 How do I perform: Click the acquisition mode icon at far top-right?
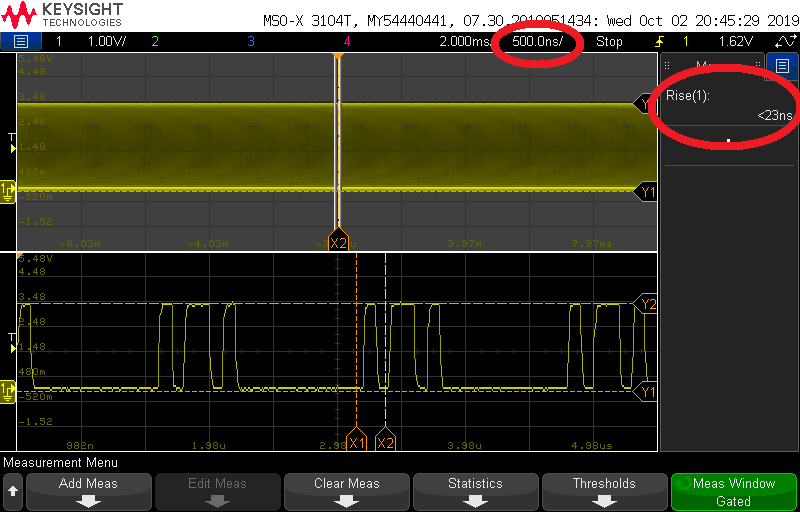(786, 42)
